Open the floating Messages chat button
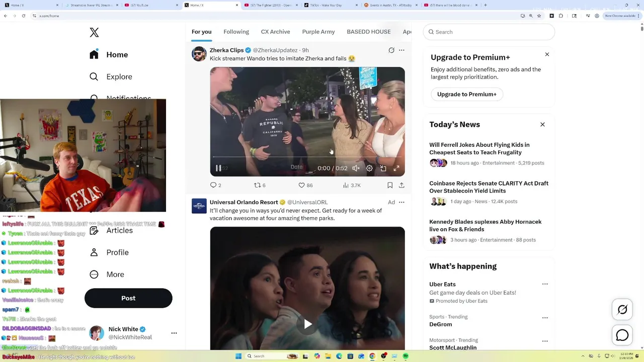 (622, 335)
